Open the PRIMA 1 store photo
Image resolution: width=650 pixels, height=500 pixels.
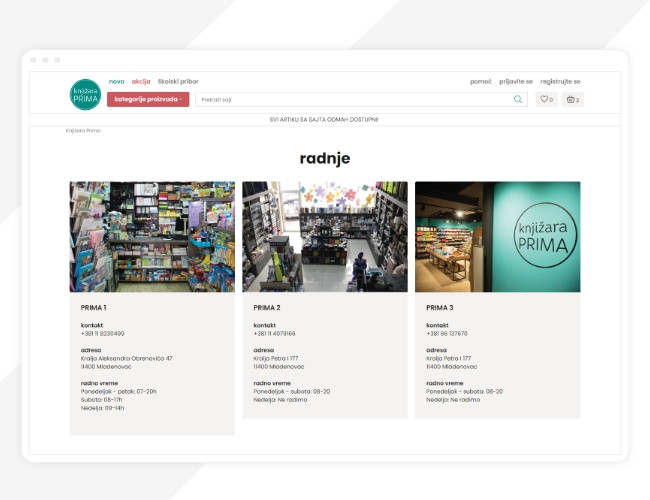[152, 236]
